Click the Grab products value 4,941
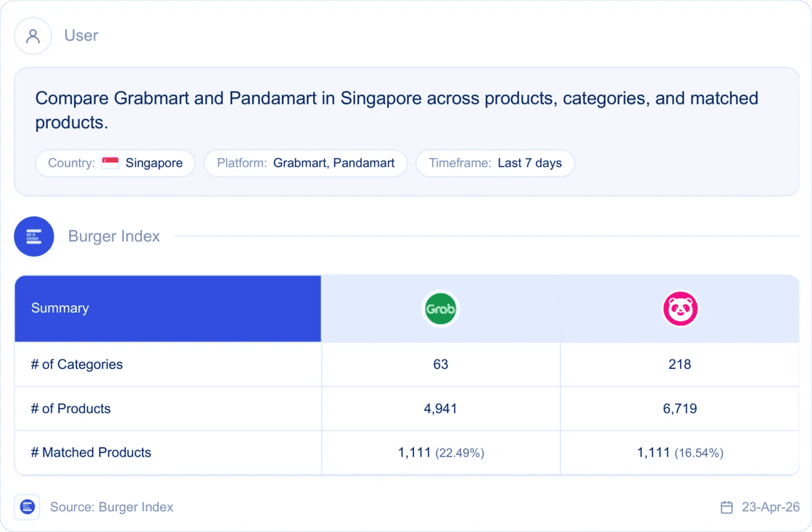 click(440, 408)
